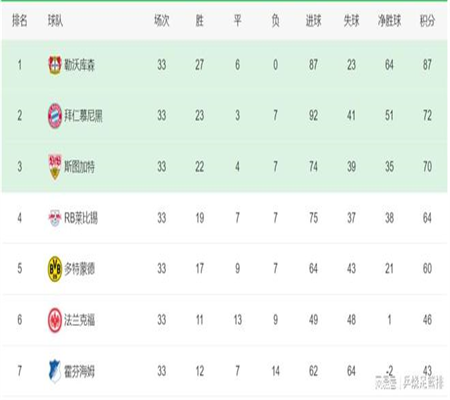The height and width of the screenshot is (400, 450).
Task: Open the 霍芬海姆 team link
Action: click(79, 371)
